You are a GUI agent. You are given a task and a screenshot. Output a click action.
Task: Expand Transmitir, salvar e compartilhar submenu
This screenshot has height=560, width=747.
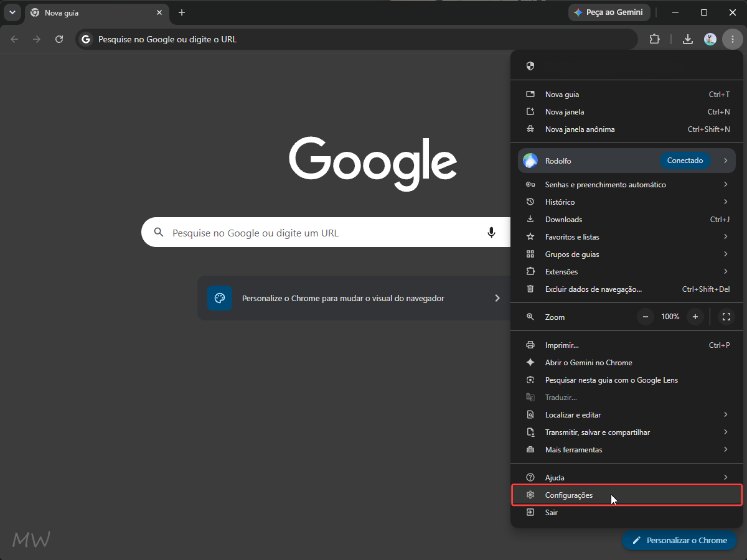[x=627, y=432]
